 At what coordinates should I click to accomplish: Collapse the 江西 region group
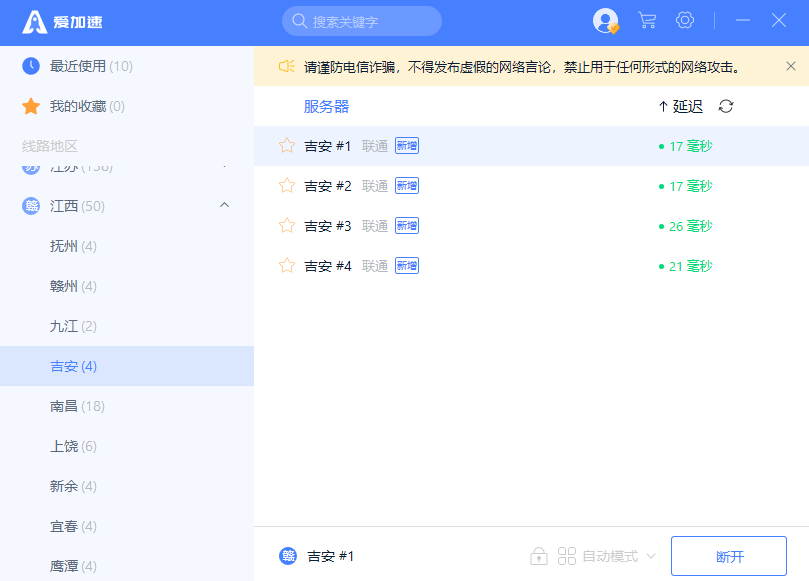click(x=224, y=206)
